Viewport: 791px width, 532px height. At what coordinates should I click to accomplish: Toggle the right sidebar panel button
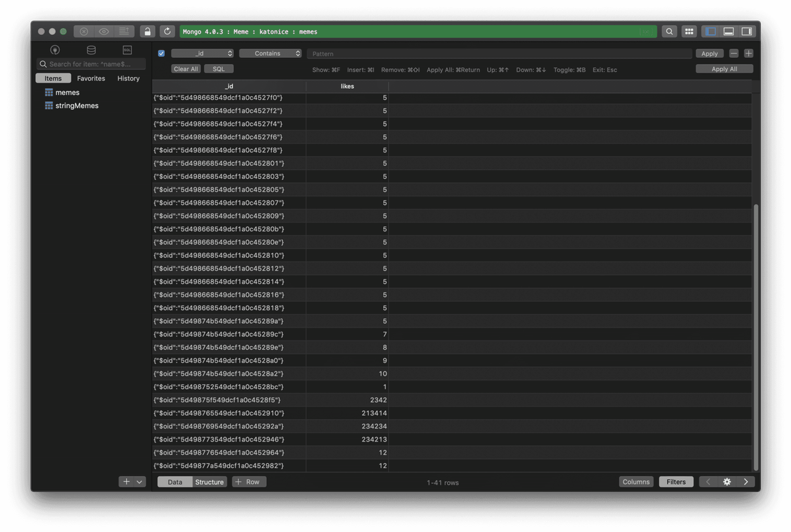coord(747,31)
